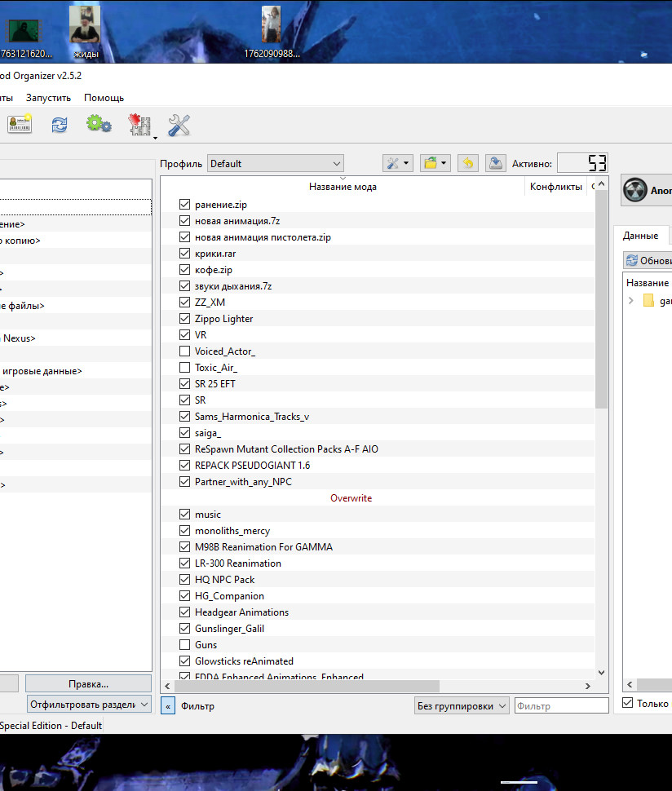This screenshot has width=672, height=791.
Task: Disable the Zippo Lighter mod checkbox
Action: pos(184,319)
